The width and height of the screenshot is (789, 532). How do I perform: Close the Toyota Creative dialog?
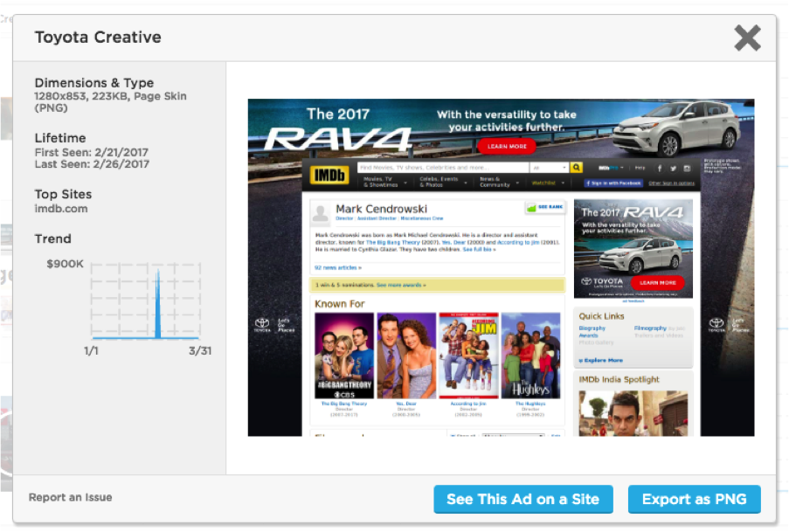(x=747, y=38)
